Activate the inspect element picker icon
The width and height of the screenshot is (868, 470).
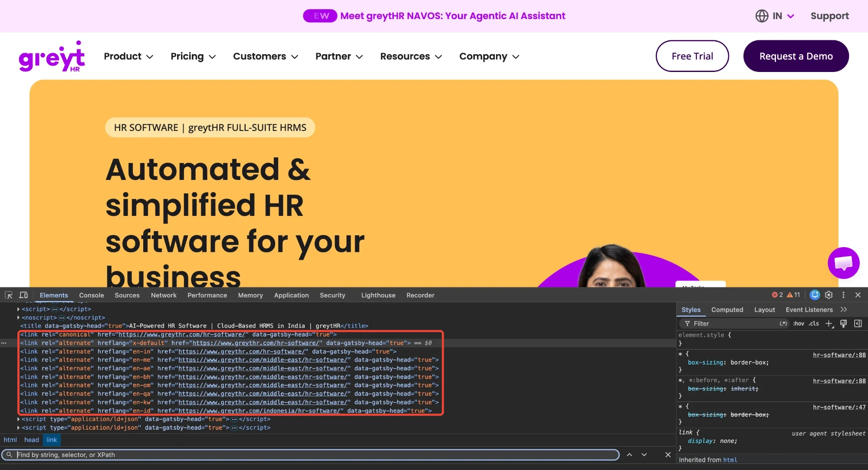click(x=9, y=295)
